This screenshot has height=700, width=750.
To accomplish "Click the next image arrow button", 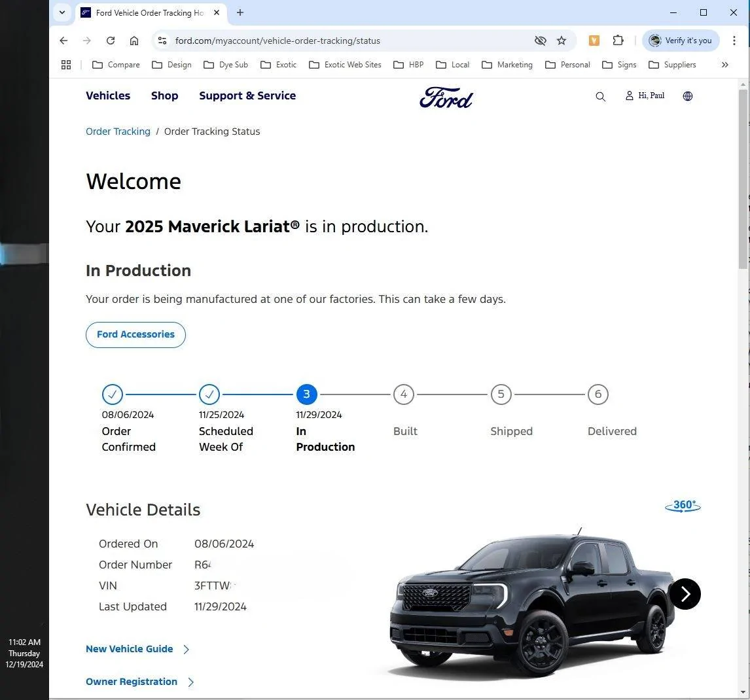I will [x=685, y=594].
